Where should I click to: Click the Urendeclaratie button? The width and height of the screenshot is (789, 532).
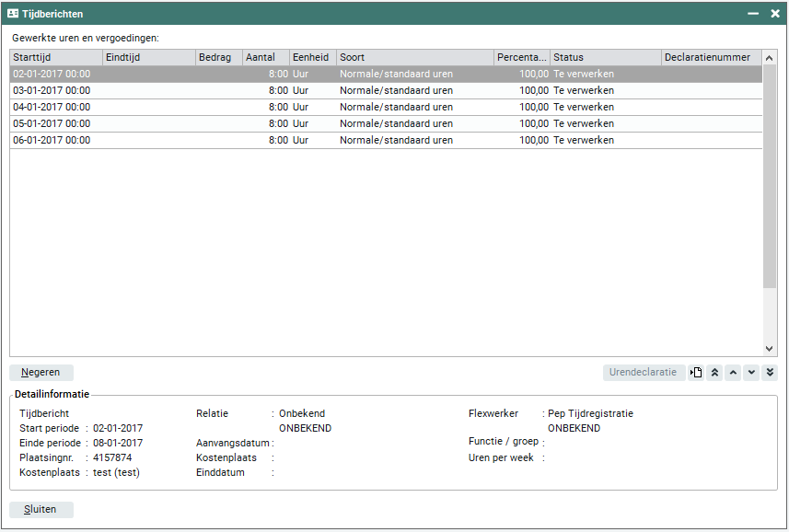tap(644, 373)
